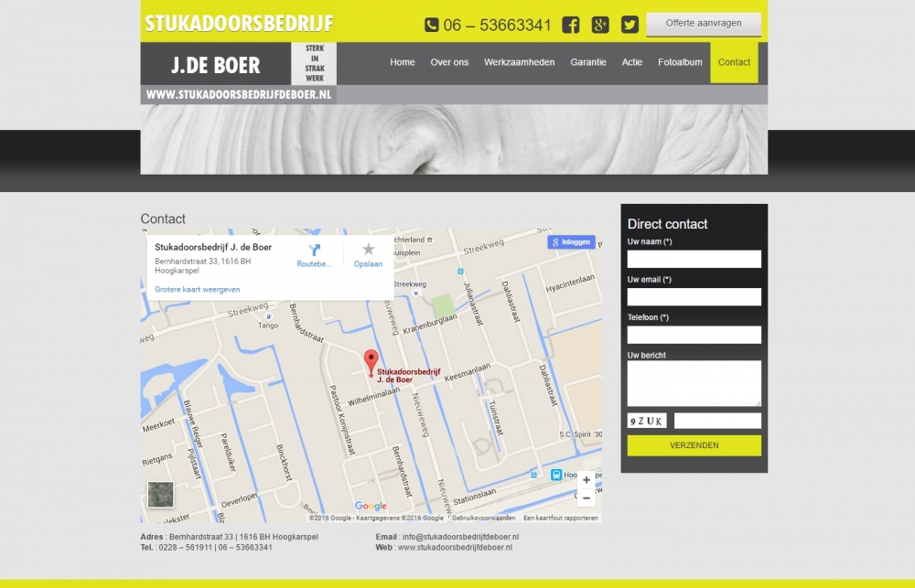915x588 pixels.
Task: Click the 9ZUK captcha image
Action: (x=647, y=421)
